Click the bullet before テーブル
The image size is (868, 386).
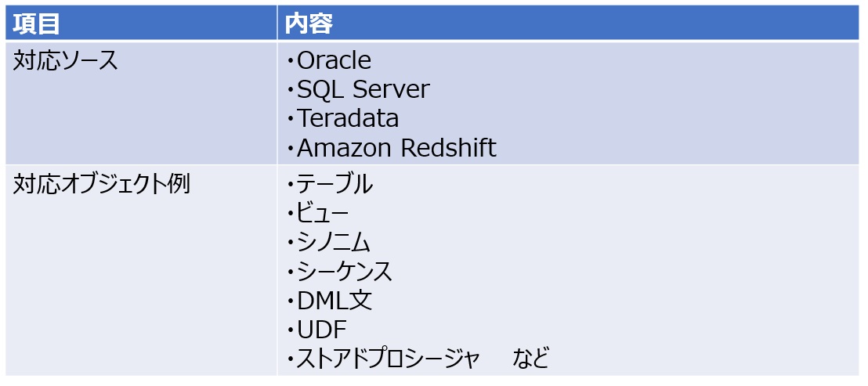(289, 186)
